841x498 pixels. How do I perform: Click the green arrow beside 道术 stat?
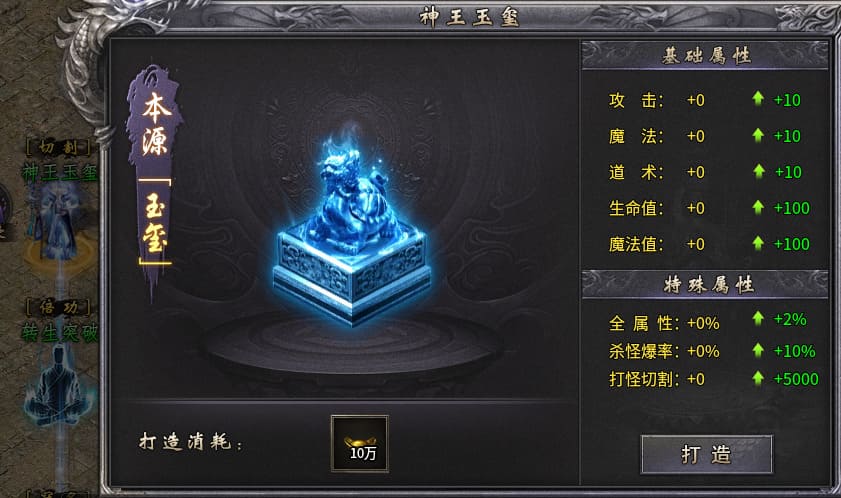(x=758, y=171)
